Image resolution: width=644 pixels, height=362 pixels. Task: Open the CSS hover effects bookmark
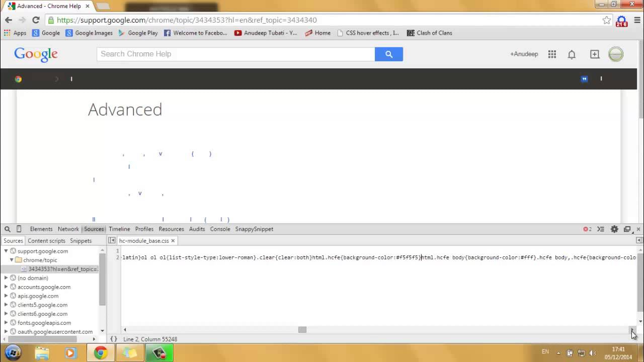click(x=368, y=33)
